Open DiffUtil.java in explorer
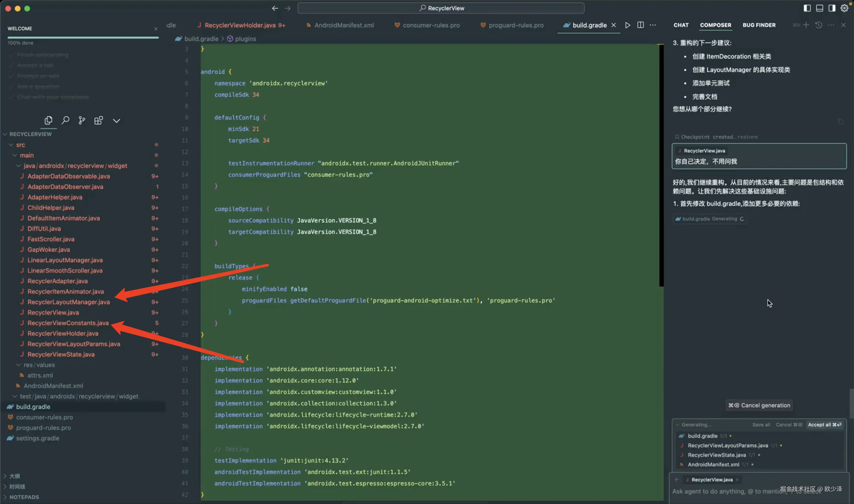The image size is (854, 504). (x=44, y=229)
